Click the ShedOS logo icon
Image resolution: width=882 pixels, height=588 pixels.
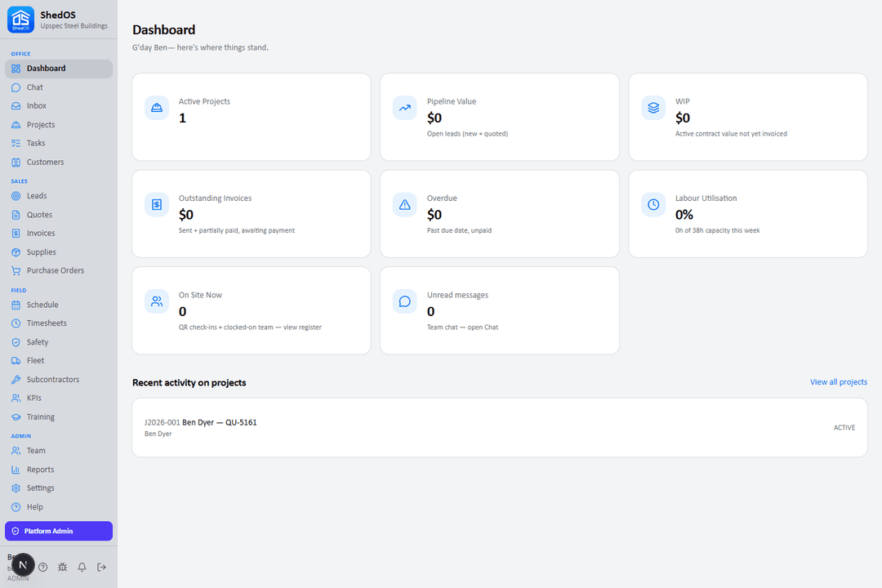pos(20,20)
